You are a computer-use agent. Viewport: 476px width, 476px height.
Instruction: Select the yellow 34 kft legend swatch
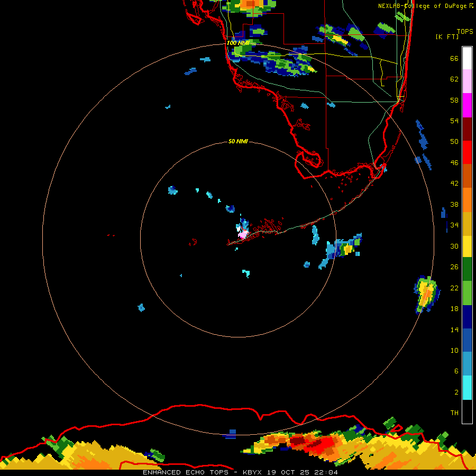tap(467, 247)
